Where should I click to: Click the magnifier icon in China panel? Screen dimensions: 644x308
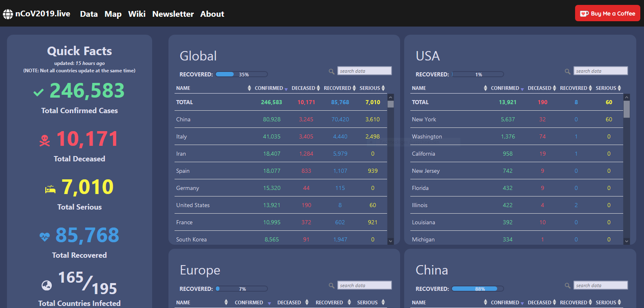(567, 286)
